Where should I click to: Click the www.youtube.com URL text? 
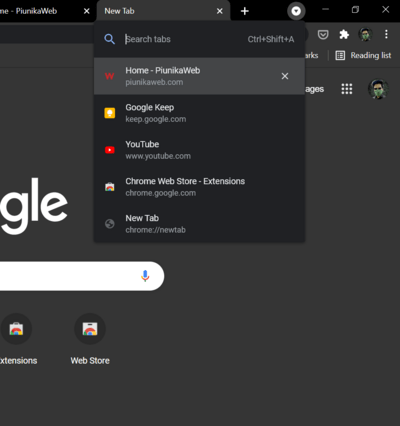(158, 156)
